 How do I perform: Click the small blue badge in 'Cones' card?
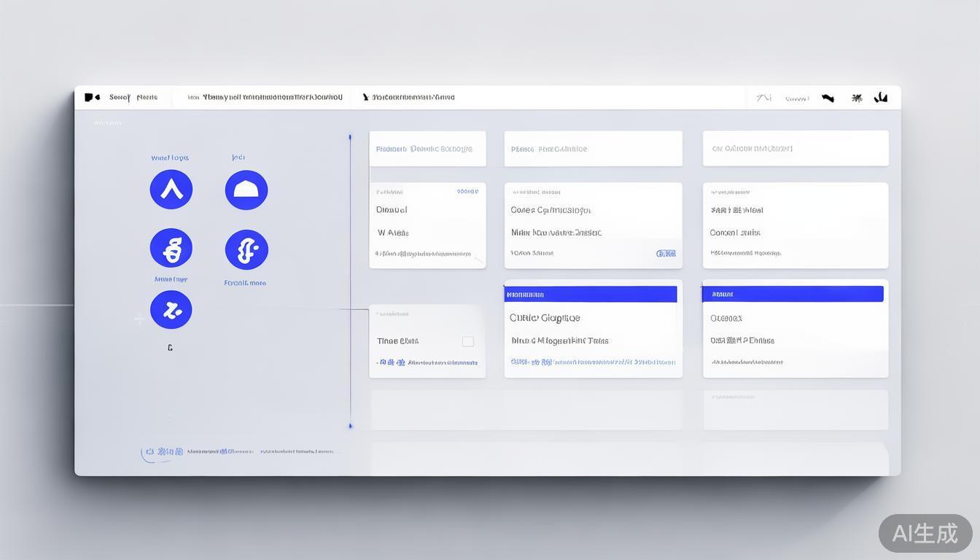coord(666,254)
